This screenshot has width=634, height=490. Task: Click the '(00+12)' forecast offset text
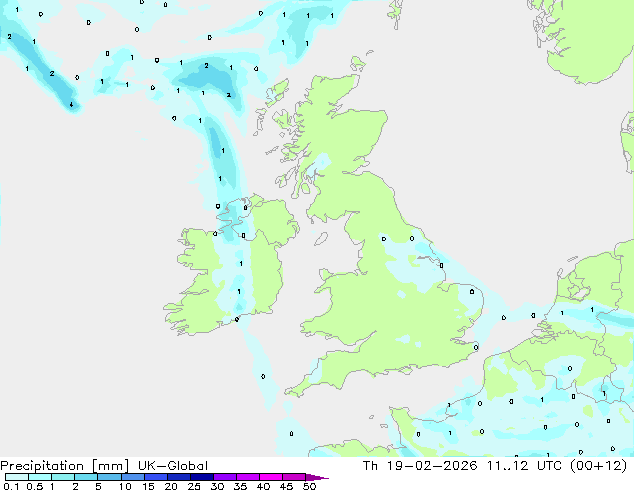click(x=599, y=466)
